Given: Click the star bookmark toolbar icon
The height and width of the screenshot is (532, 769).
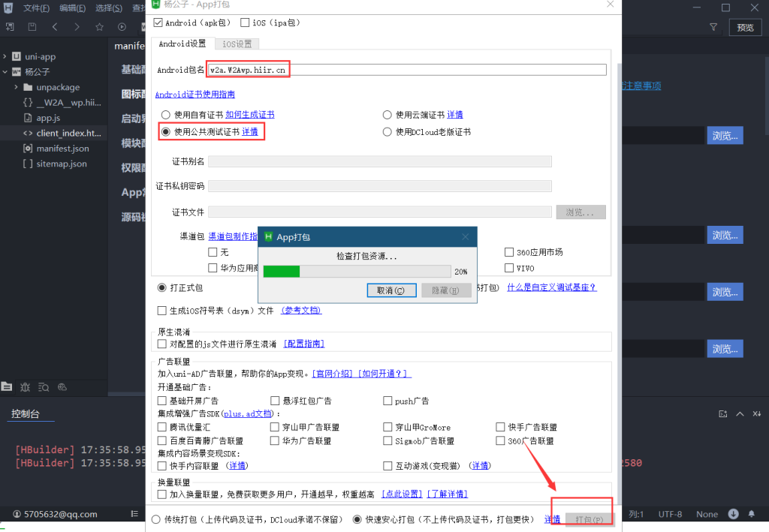Looking at the screenshot, I should click(x=100, y=27).
